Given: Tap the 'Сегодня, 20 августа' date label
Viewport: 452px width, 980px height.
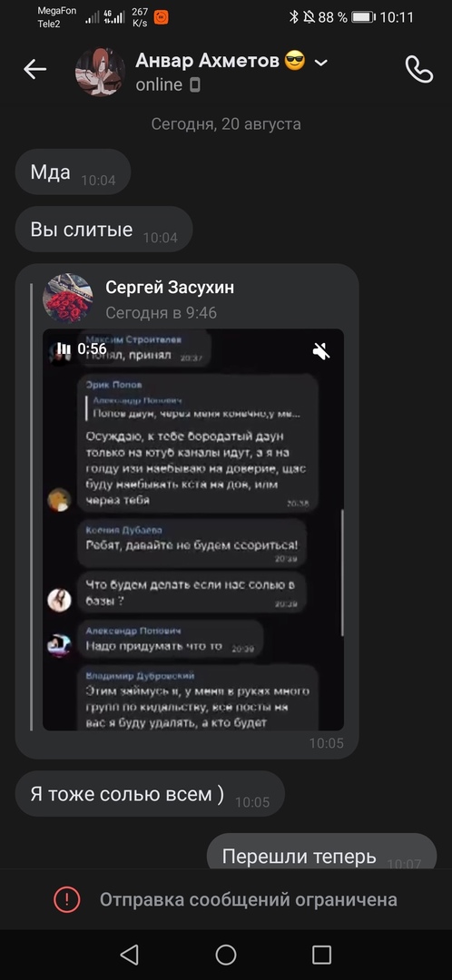Looking at the screenshot, I should pos(226,123).
